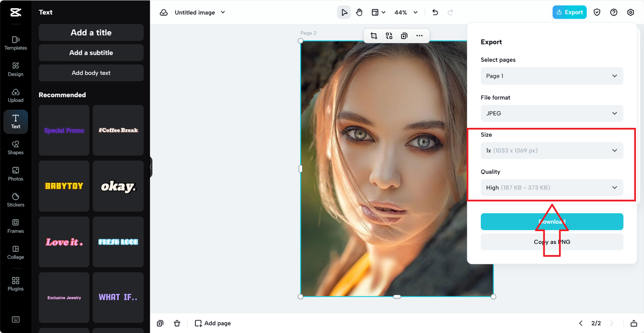Open the Templates sidebar panel
Screen dimensions: 644x333
coord(16,43)
